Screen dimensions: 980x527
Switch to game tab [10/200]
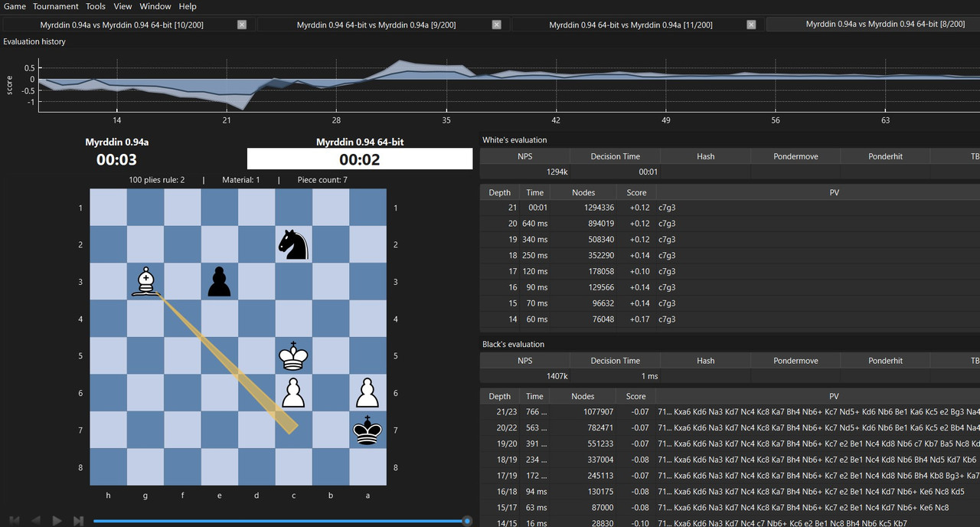click(x=128, y=25)
